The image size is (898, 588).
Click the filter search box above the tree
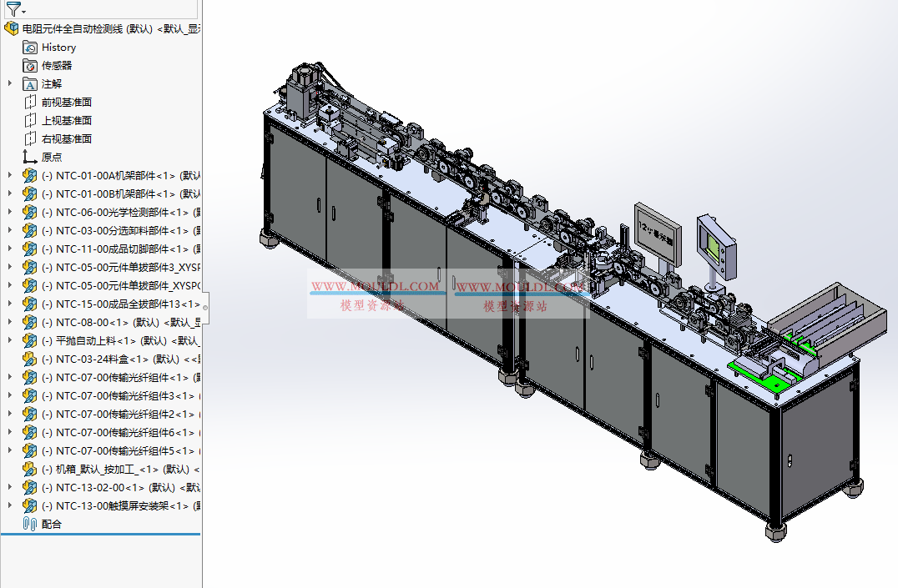108,10
